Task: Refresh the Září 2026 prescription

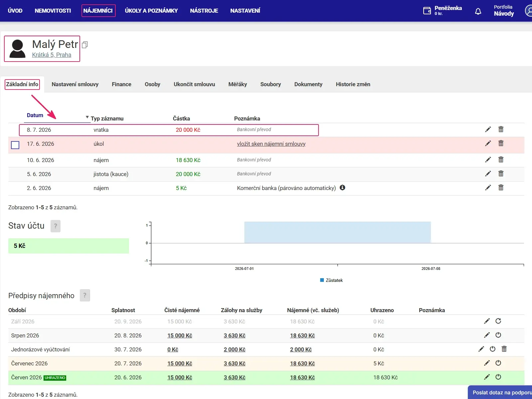Action: 498,321
